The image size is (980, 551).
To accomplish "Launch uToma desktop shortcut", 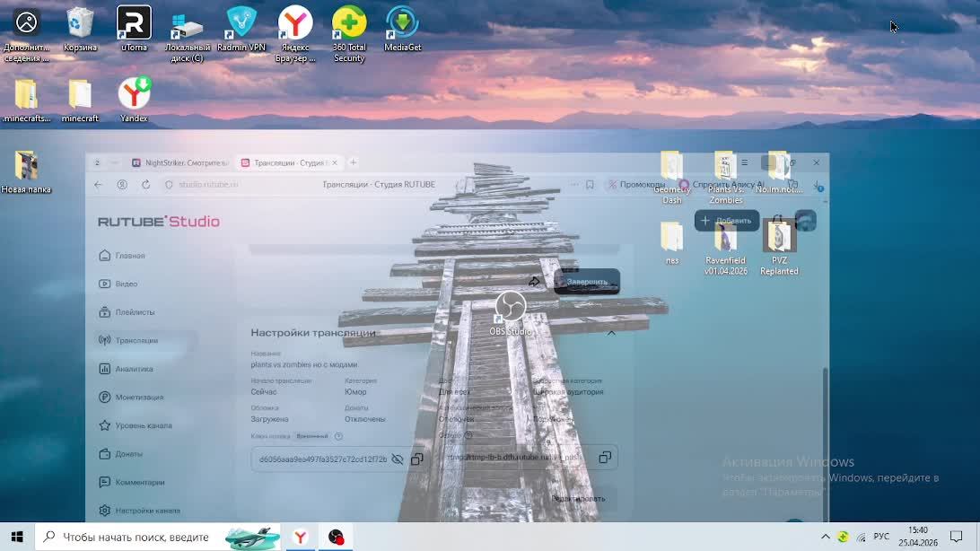I will click(x=134, y=29).
